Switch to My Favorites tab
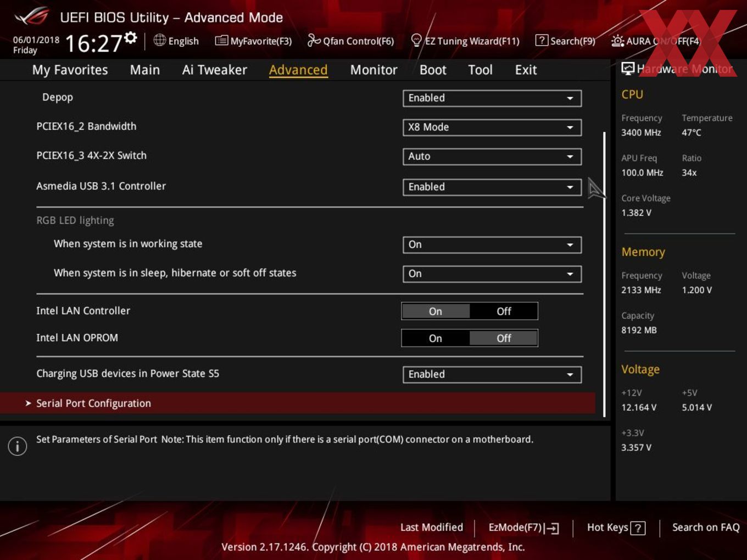The image size is (747, 560). coord(70,70)
